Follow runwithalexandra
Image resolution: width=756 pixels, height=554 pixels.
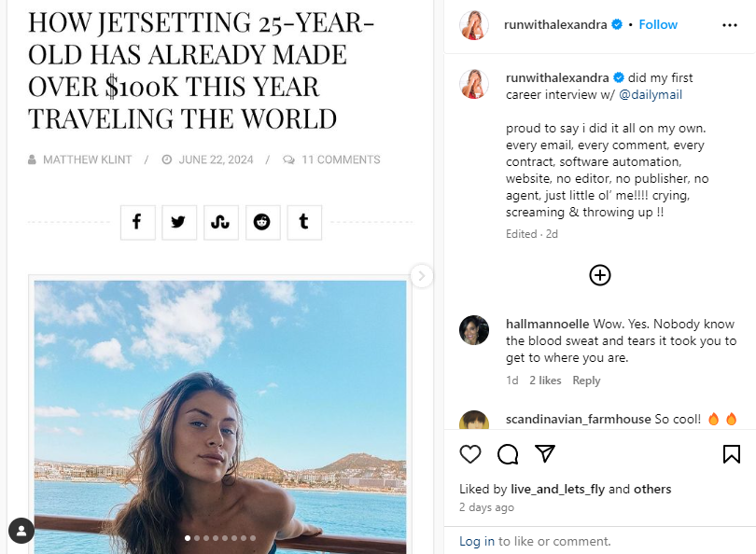point(658,24)
